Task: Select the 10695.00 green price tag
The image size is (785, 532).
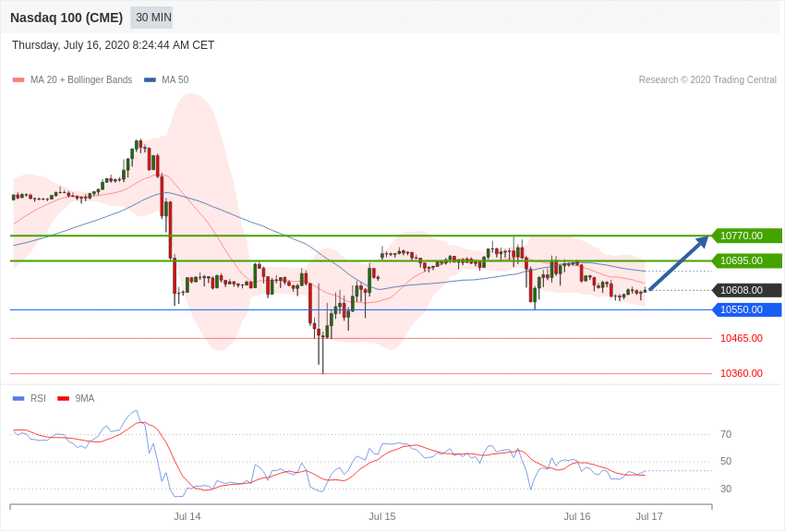Action: 747,260
